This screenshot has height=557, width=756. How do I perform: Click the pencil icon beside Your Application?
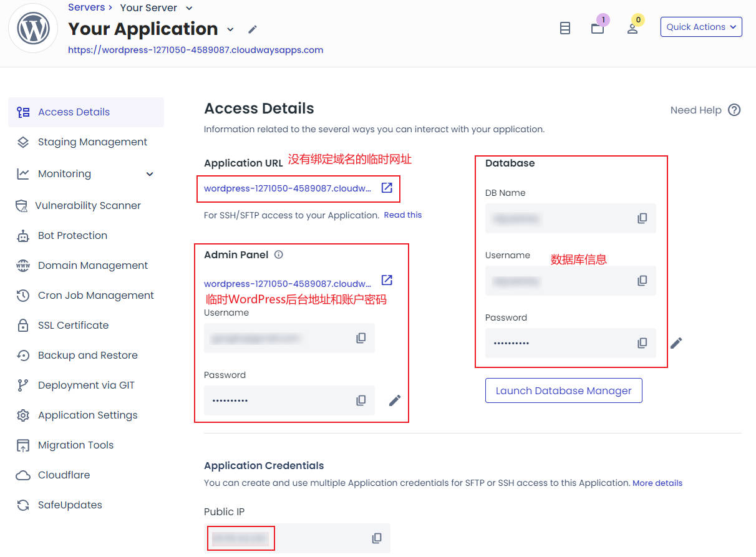pos(252,29)
